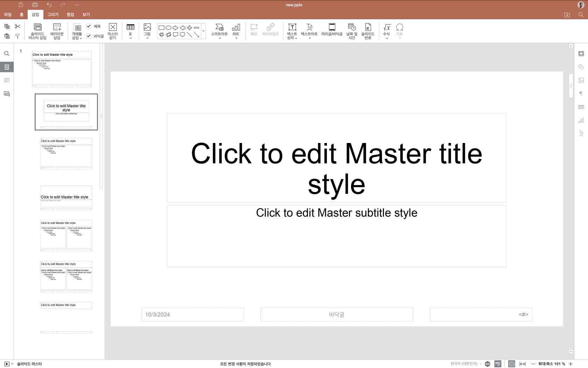Open the 표 (table) dropdown
The width and height of the screenshot is (588, 368).
pyautogui.click(x=131, y=31)
